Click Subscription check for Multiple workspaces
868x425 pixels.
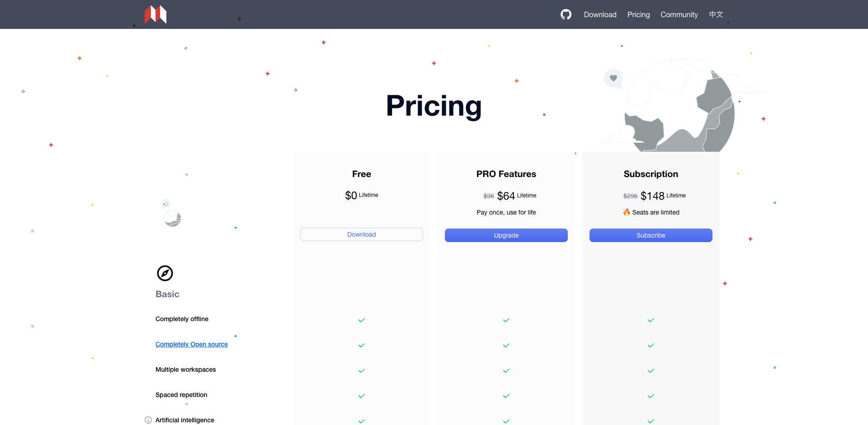point(651,371)
